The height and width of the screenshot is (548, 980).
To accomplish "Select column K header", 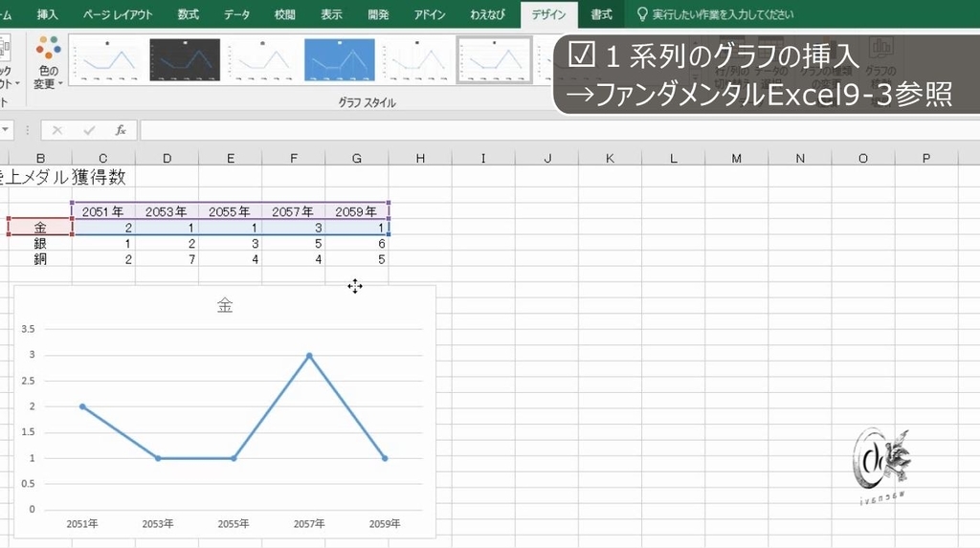I will click(x=610, y=158).
